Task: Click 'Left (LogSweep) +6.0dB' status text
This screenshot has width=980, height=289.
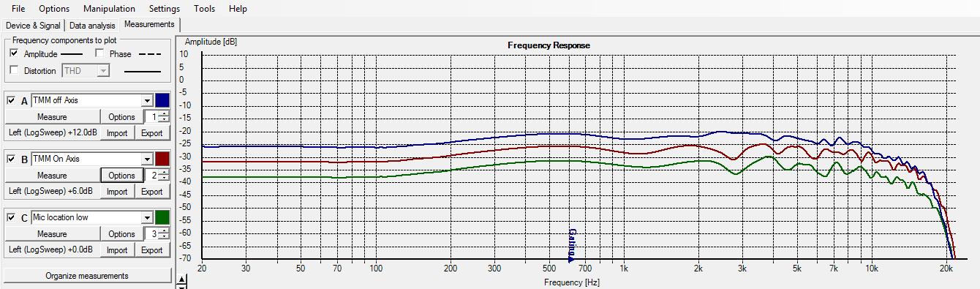Action: [x=50, y=192]
